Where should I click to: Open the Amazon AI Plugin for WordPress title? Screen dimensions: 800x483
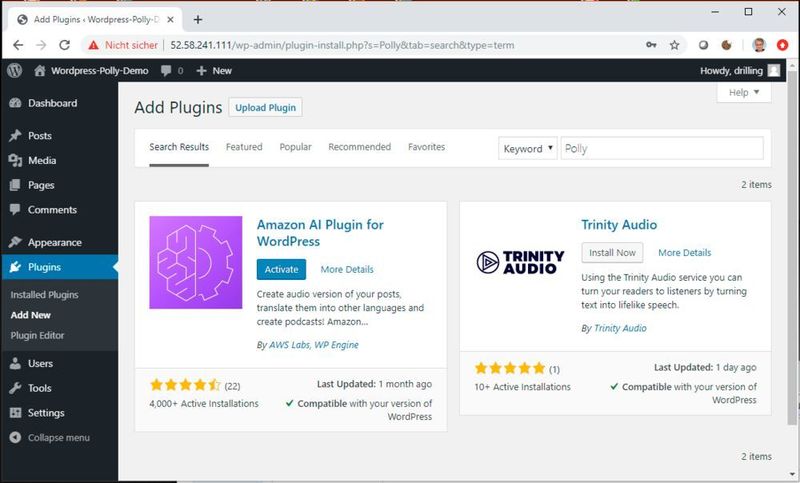click(320, 233)
